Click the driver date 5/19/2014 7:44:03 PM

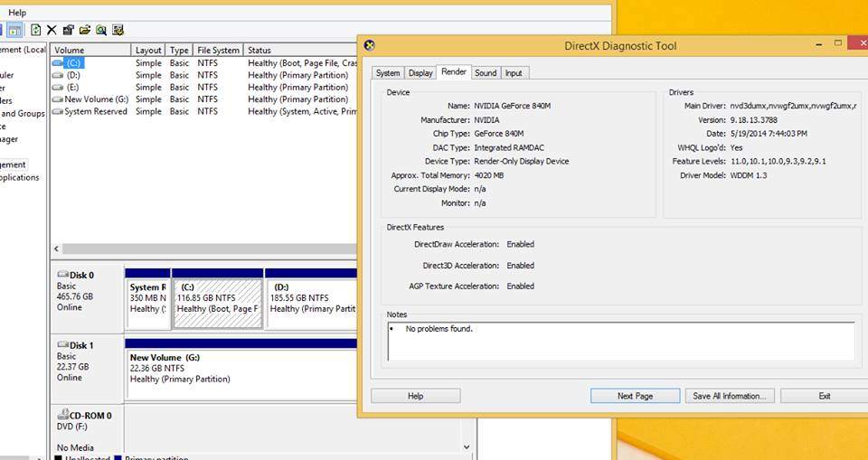769,134
